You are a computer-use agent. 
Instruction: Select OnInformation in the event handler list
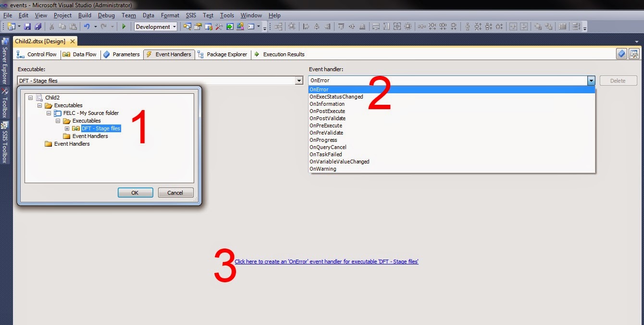click(452, 104)
